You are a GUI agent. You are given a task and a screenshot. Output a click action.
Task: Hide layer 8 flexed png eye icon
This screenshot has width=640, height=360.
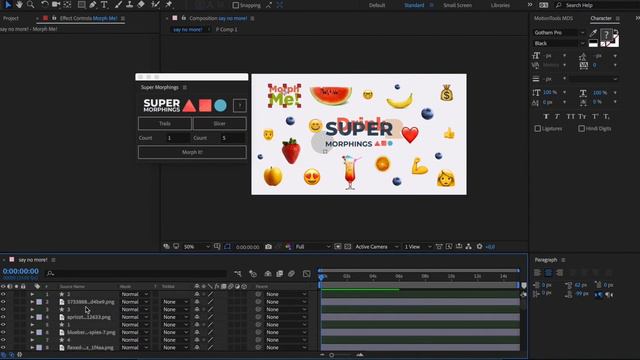click(3, 347)
